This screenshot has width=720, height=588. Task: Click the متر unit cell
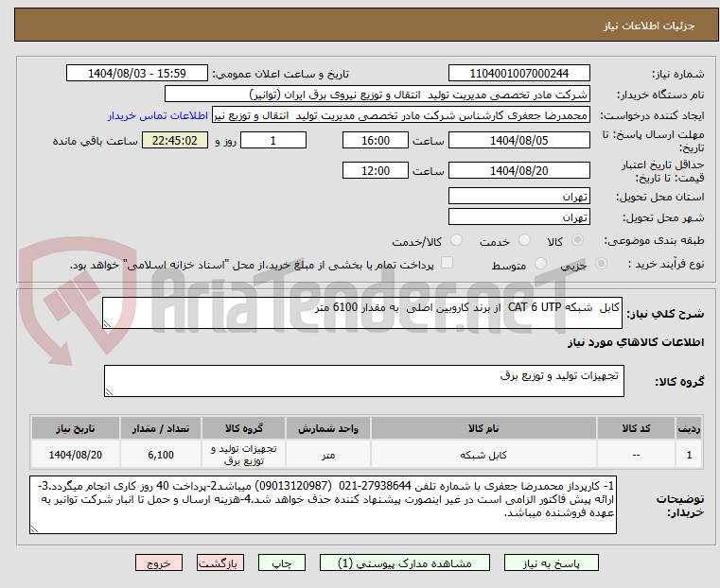pos(328,455)
